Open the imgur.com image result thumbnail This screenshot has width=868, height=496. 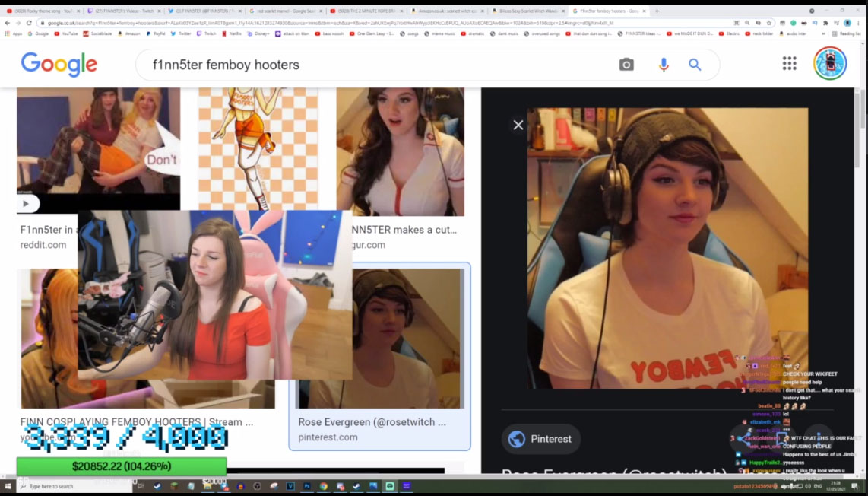click(401, 151)
